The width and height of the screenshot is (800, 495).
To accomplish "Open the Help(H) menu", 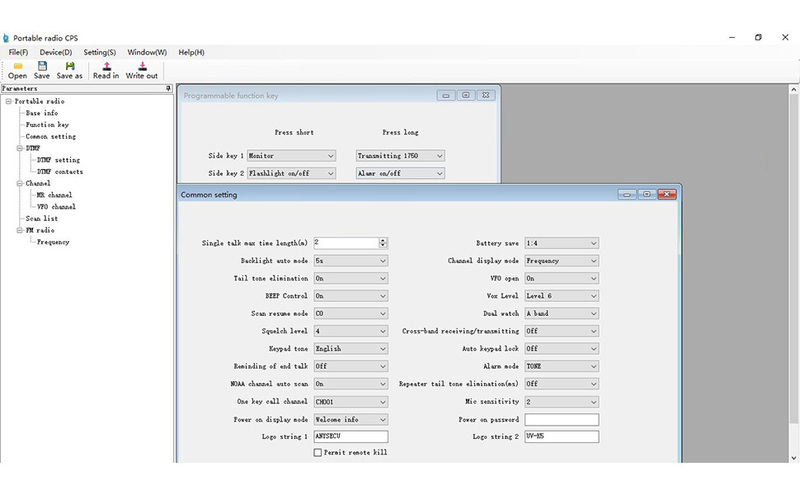I will (x=191, y=52).
